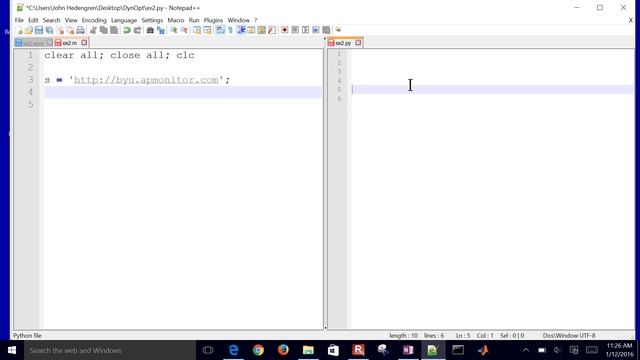Open the View menu
The height and width of the screenshot is (360, 640).
coord(71,20)
